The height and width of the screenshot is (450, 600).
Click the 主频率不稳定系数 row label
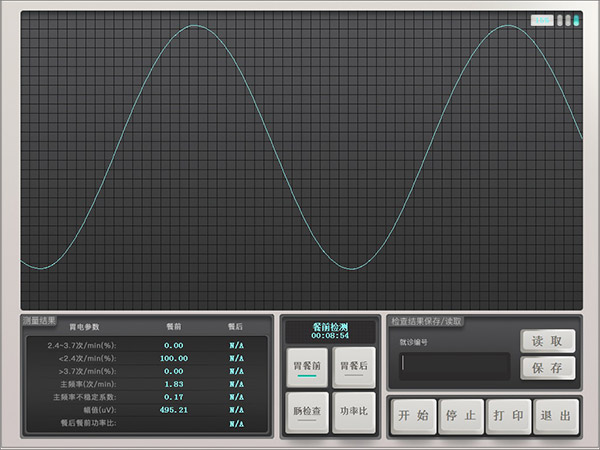tap(85, 397)
